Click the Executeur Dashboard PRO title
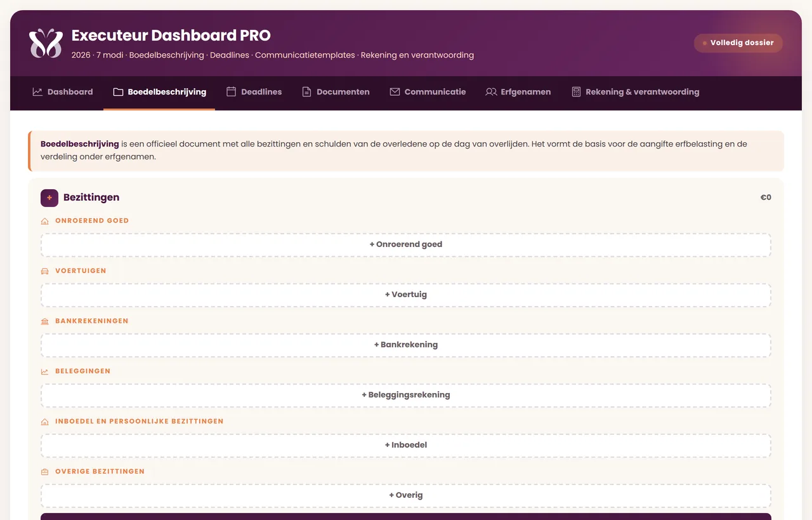 point(171,36)
